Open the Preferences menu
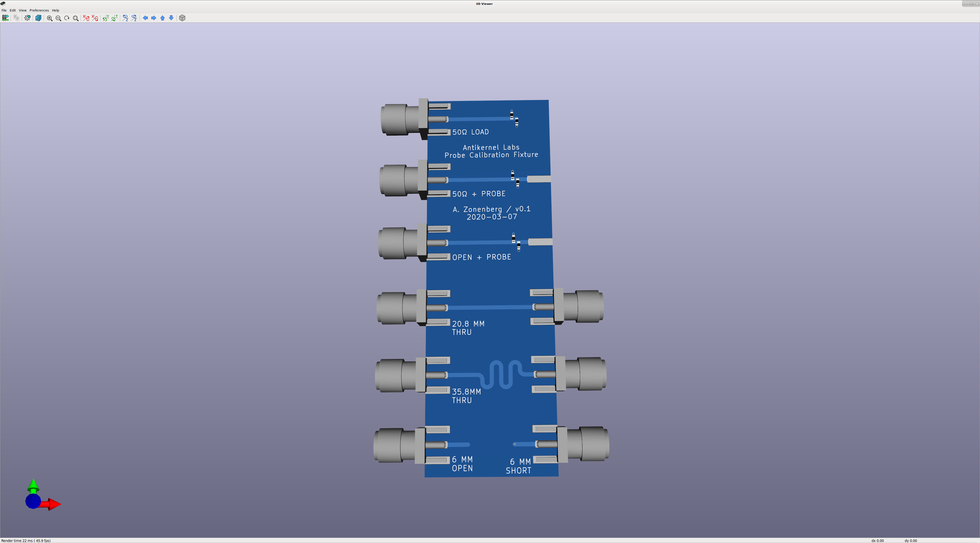The image size is (980, 543). point(39,10)
